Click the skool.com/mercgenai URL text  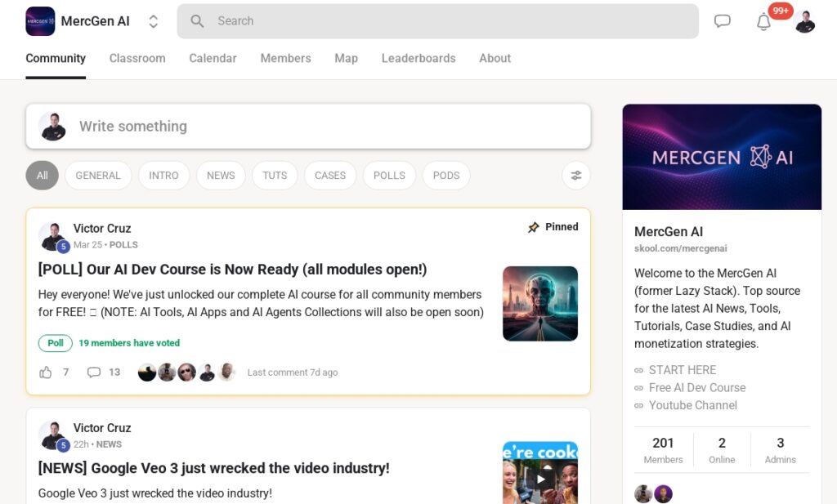click(681, 248)
